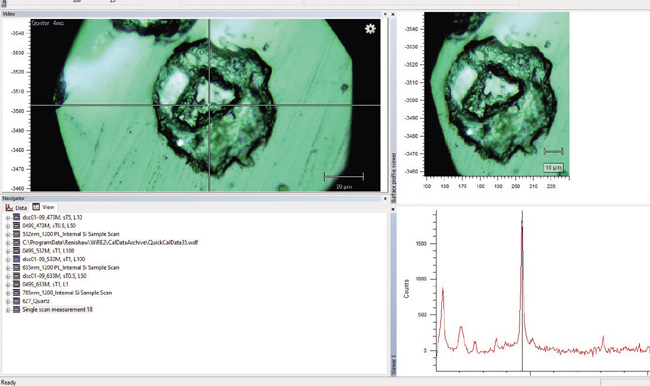Select the '0499_633M, sT1, L1' row text
650x386 pixels.
45,284
